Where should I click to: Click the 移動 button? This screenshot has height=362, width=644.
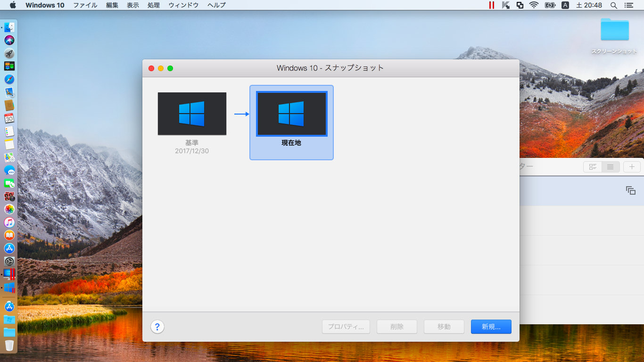click(x=444, y=327)
